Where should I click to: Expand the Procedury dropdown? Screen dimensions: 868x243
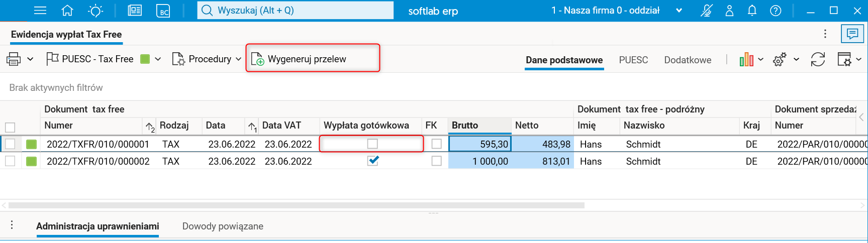(x=238, y=59)
